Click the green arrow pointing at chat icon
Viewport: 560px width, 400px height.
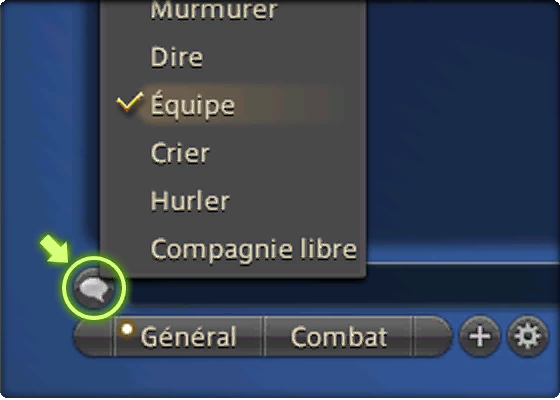[x=54, y=250]
